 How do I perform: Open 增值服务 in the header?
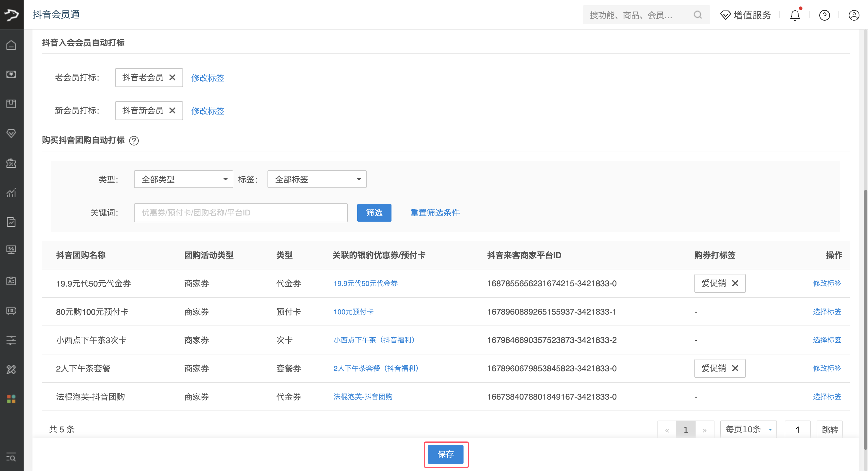coord(746,15)
